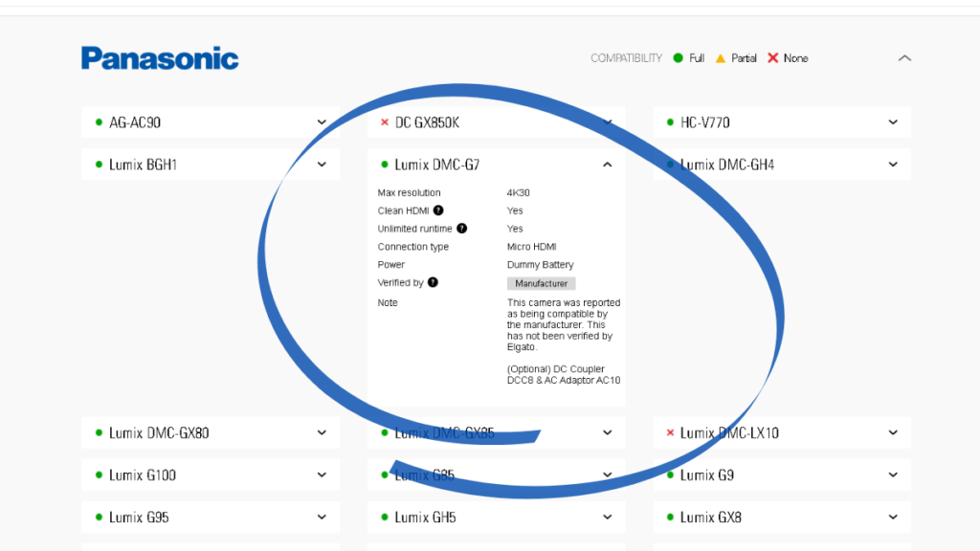Click the Yes value beside Unlimited runtime
980x551 pixels.
click(515, 229)
